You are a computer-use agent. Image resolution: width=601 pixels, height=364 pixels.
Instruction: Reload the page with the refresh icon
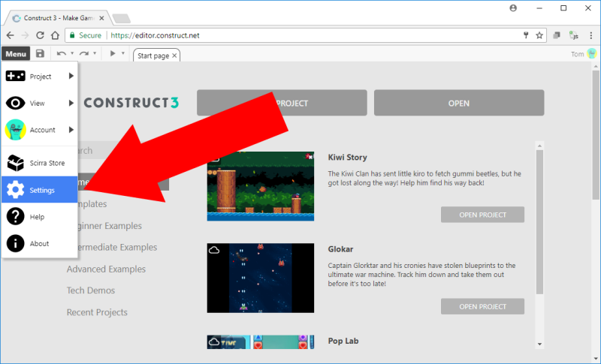pyautogui.click(x=40, y=35)
